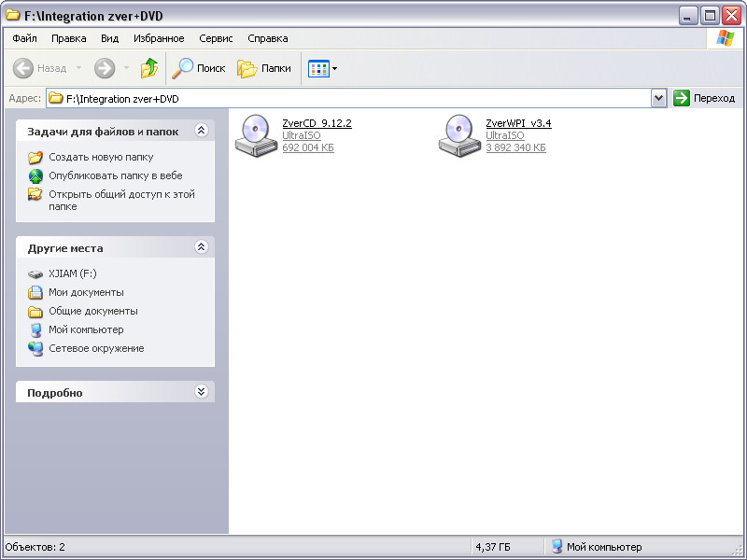Click the Forward arrow button

coord(105,68)
